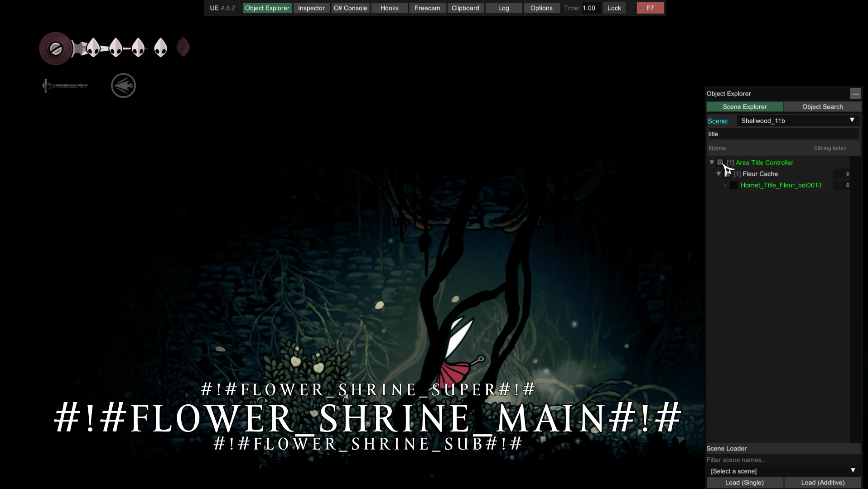The height and width of the screenshot is (489, 868).
Task: Click the first white health mask
Action: 93,47
